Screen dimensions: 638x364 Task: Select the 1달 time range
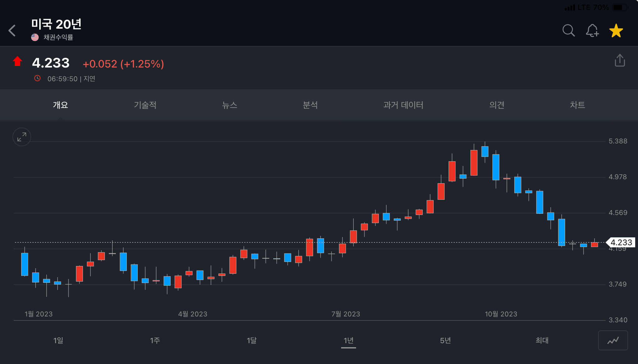(252, 341)
